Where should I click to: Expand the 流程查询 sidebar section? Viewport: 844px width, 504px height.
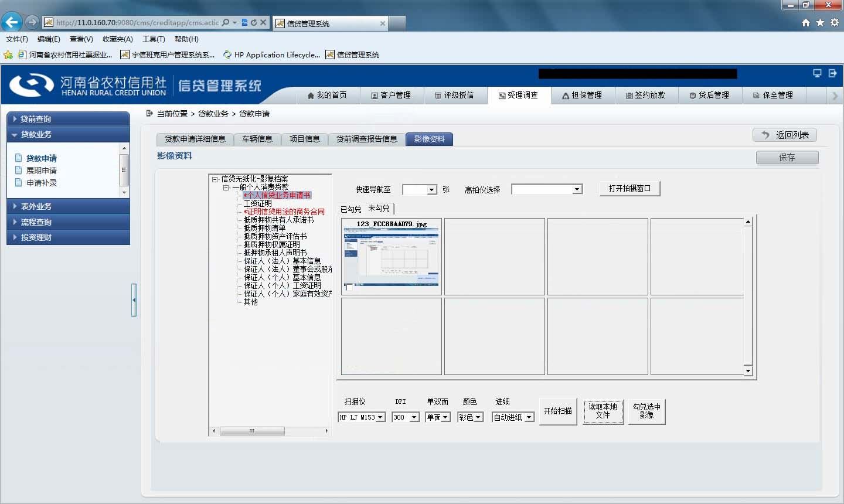(68, 222)
